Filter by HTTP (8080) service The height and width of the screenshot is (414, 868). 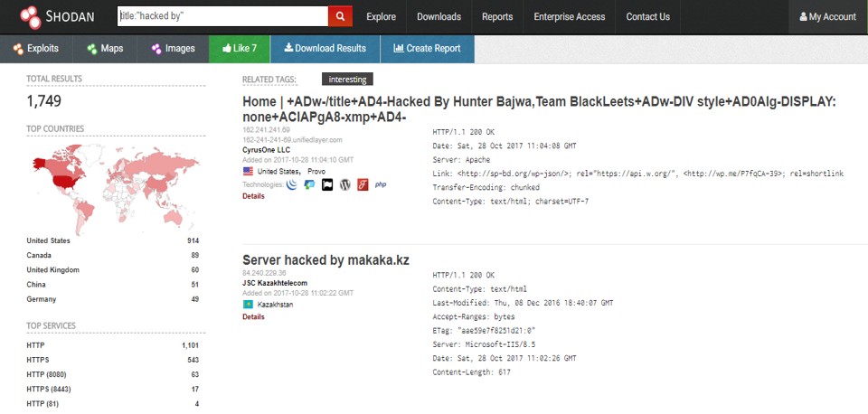(x=112, y=375)
